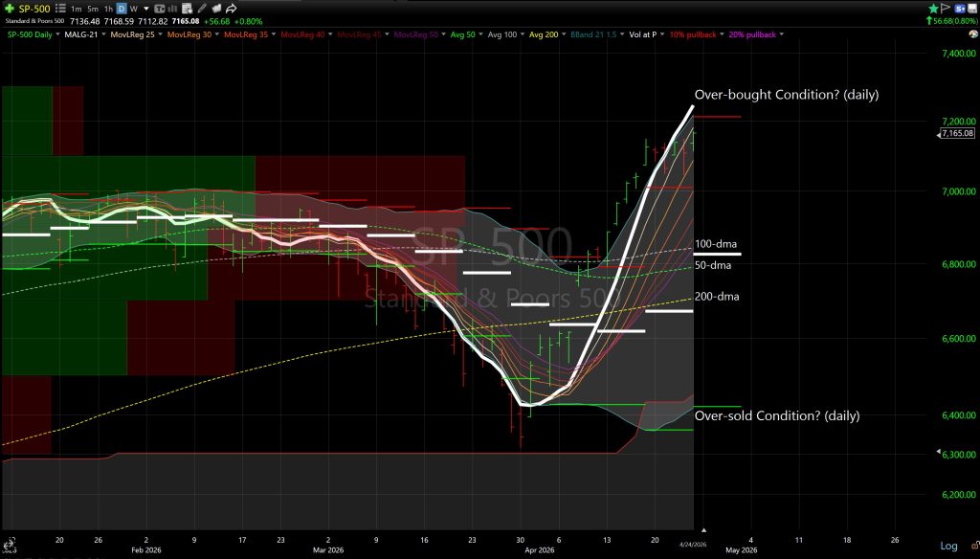Open the MovLReg 45 indicator menu

point(388,34)
